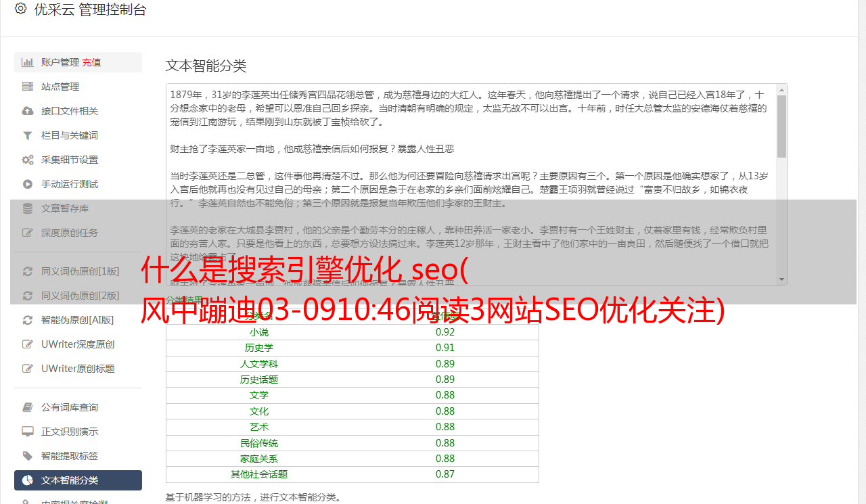The height and width of the screenshot is (504, 866).
Task: Open 采集细节设置 menu item
Action: point(78,160)
